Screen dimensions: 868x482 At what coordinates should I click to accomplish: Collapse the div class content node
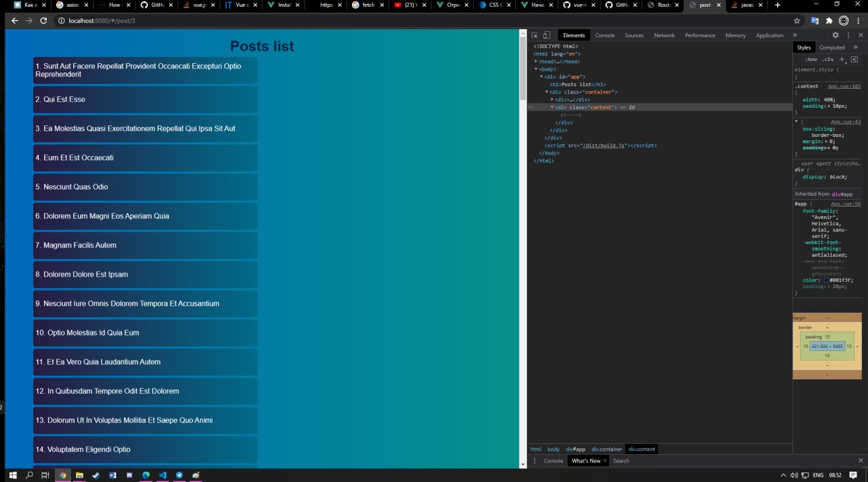[553, 107]
